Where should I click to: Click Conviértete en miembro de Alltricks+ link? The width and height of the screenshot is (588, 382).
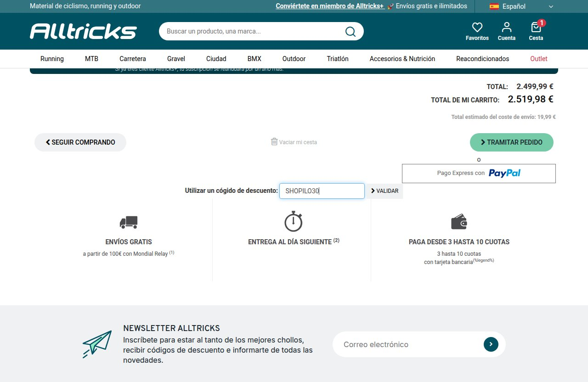point(330,6)
